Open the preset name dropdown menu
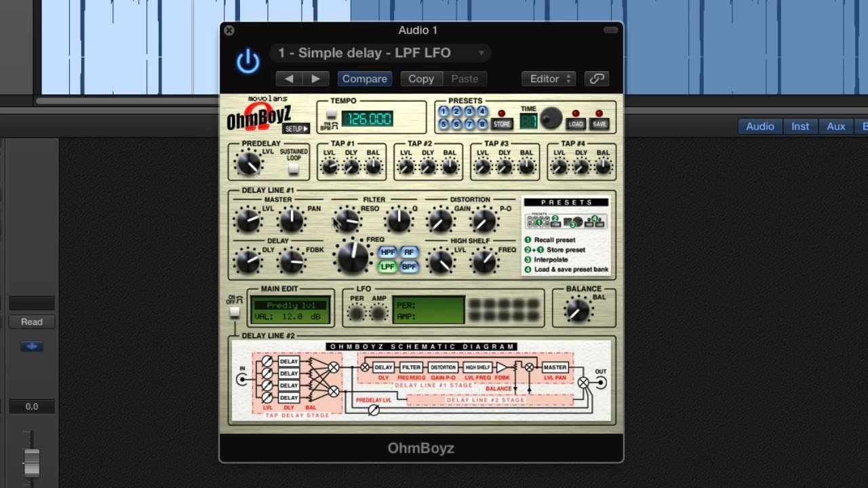Image resolution: width=868 pixels, height=488 pixels. (380, 53)
